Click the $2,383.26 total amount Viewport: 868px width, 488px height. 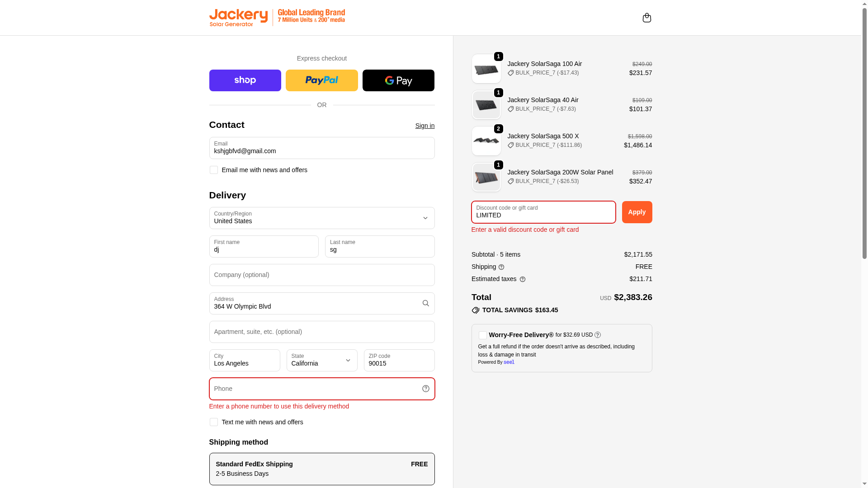(x=633, y=297)
